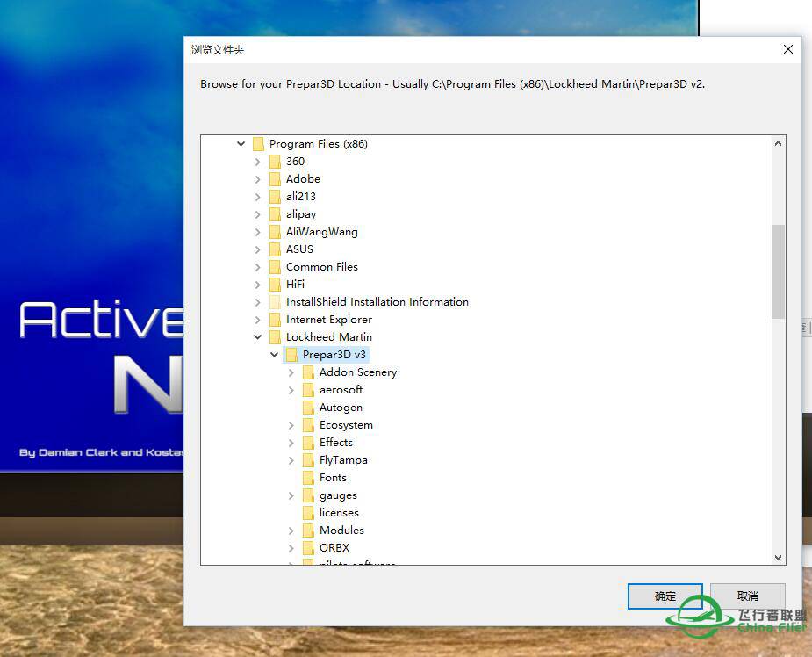Click the folder tree scroll-down arrow
812x657 pixels.
tap(778, 558)
